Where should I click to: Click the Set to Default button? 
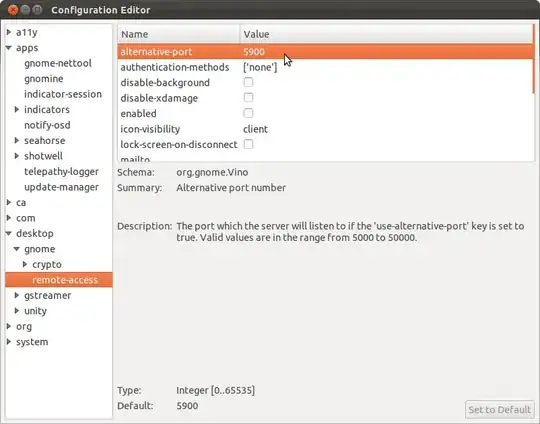point(499,410)
